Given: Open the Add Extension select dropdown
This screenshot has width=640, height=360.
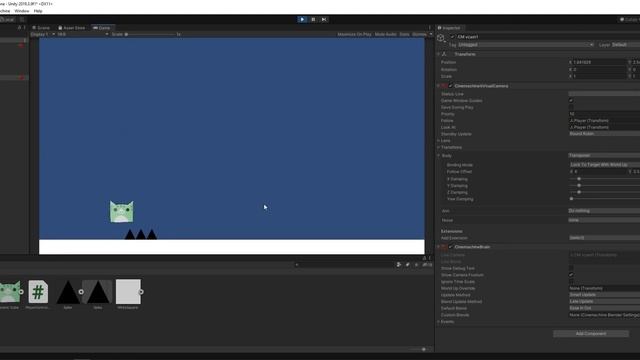Looking at the screenshot, I should [604, 238].
